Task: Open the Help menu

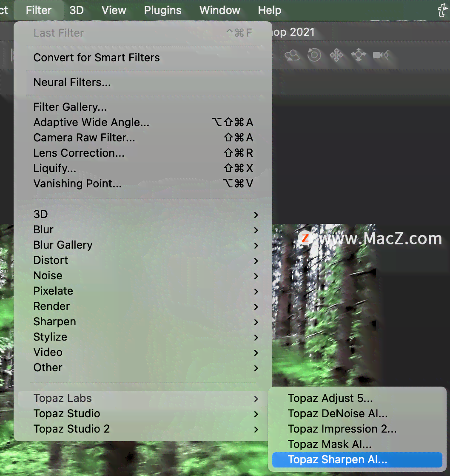Action: click(x=269, y=10)
